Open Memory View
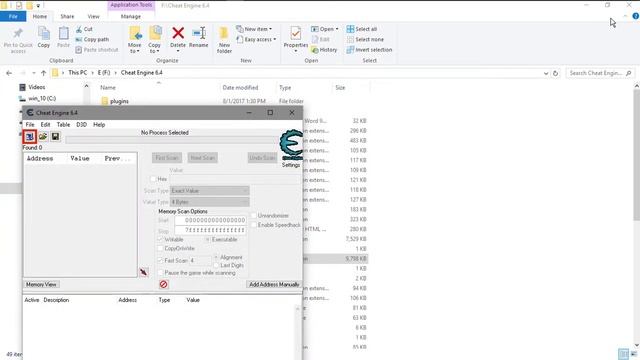 pos(41,284)
